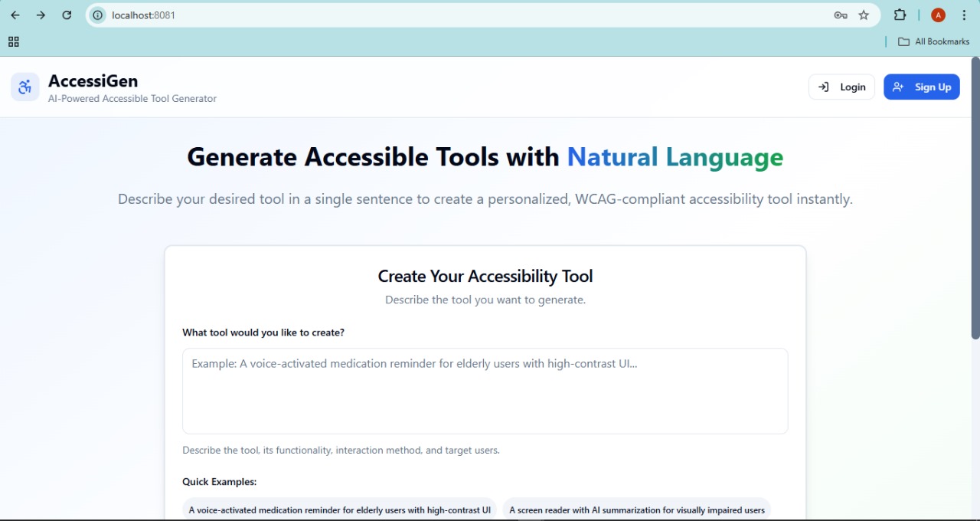Click 'What tool would you like to create?' label
Screen dimensions: 980x521
pyautogui.click(x=263, y=333)
